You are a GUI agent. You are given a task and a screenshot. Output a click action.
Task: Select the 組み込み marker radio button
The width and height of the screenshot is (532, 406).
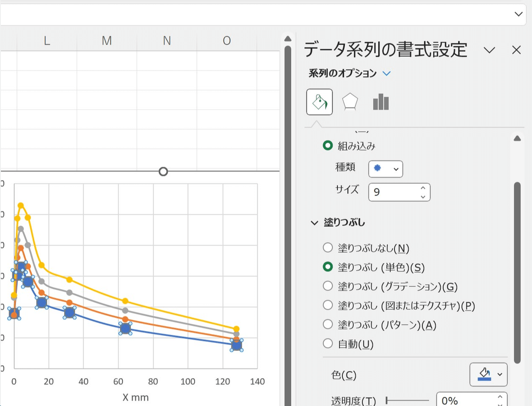[x=328, y=146]
